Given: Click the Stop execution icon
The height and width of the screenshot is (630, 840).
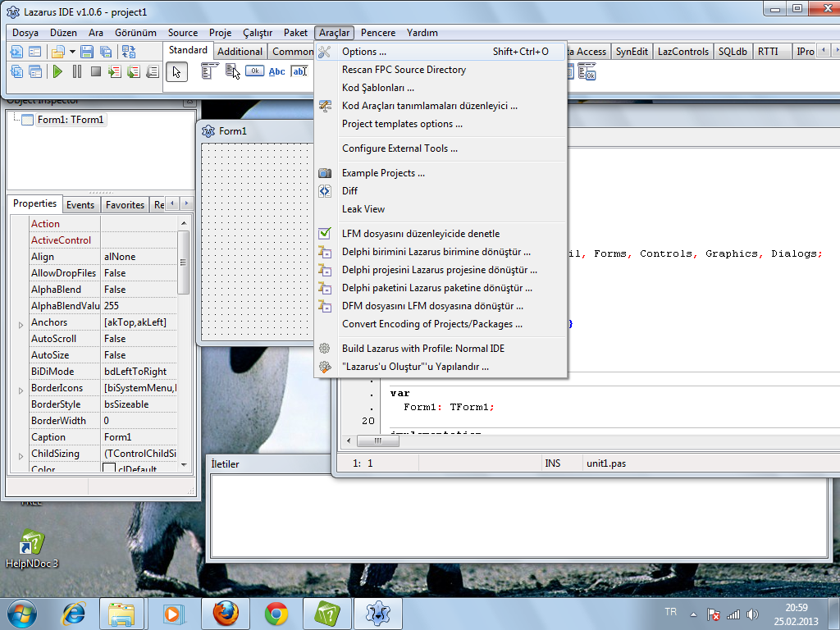Looking at the screenshot, I should click(x=96, y=71).
